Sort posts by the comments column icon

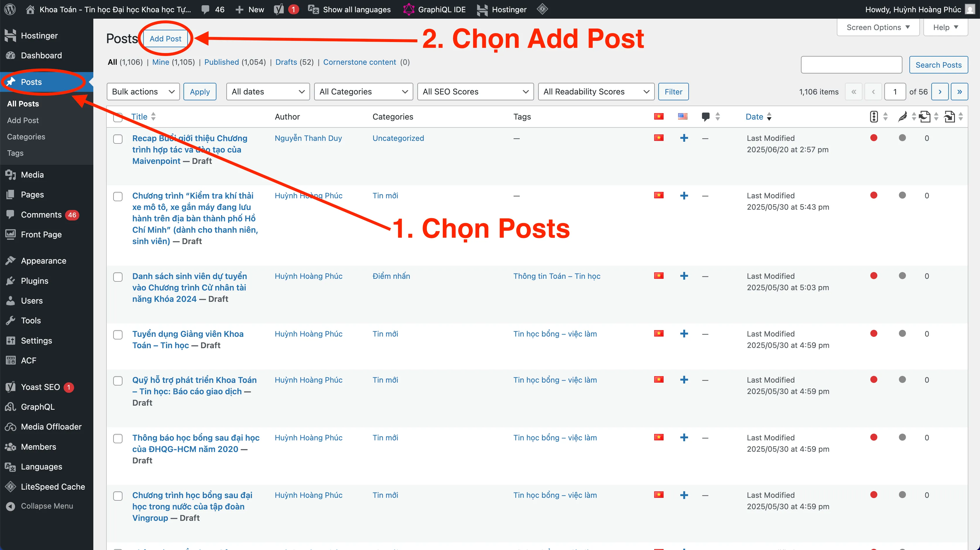(x=705, y=116)
